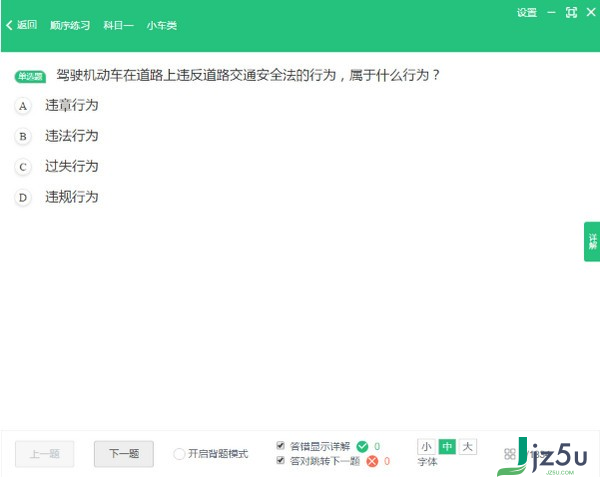Image resolution: width=600 pixels, height=477 pixels.
Task: Select answer C 过失行为
Action: 57,166
